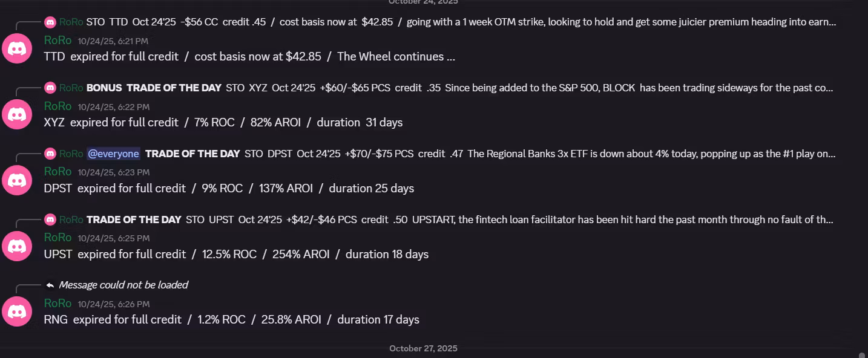The width and height of the screenshot is (868, 358).
Task: Click RoRo's avatar beside the XYZ expired message
Action: click(x=17, y=114)
